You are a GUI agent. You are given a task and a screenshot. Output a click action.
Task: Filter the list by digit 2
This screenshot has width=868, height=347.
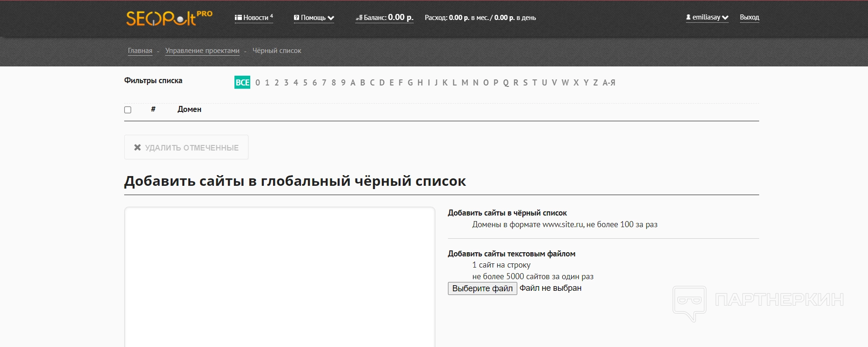[x=277, y=83]
